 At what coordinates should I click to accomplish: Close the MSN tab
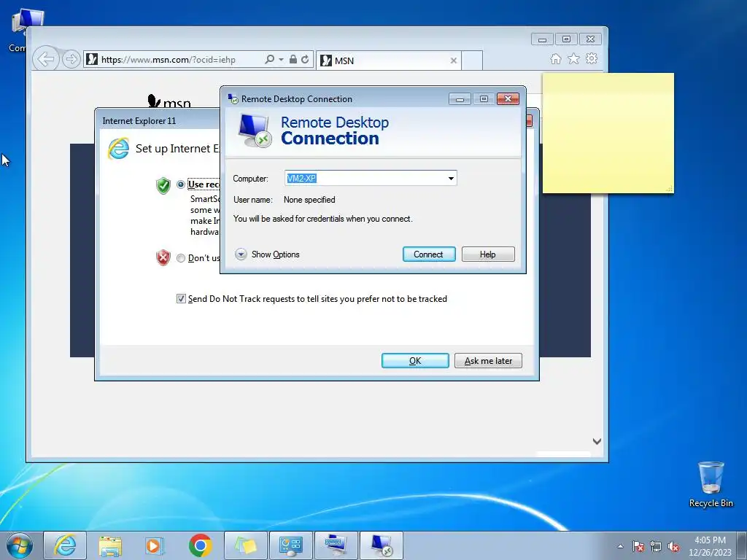454,61
